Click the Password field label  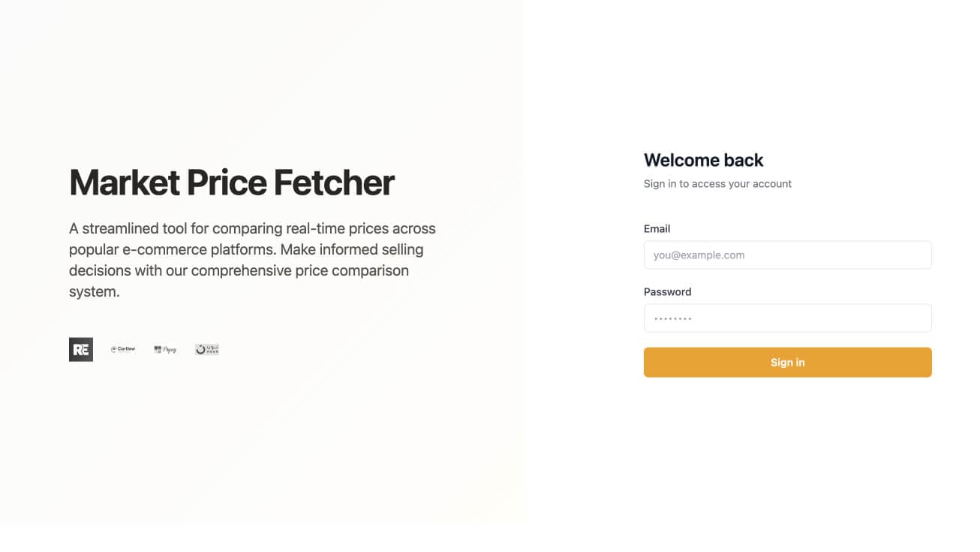(667, 291)
